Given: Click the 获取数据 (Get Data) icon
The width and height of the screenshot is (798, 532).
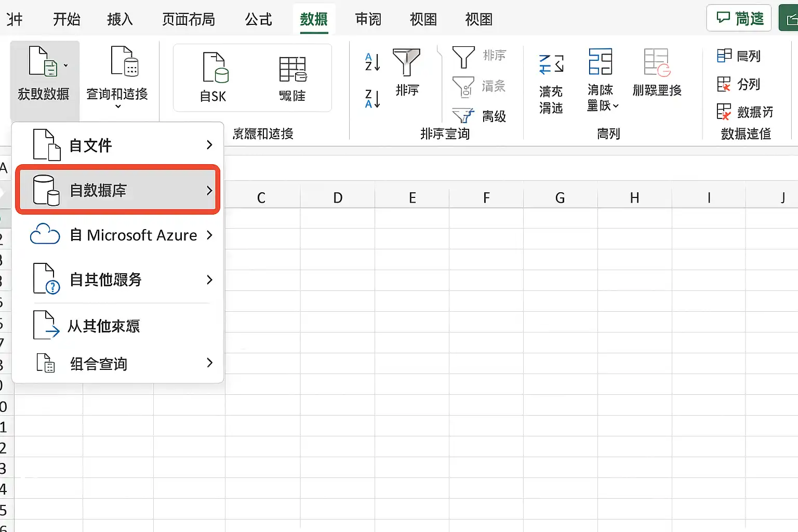Looking at the screenshot, I should pyautogui.click(x=43, y=62).
